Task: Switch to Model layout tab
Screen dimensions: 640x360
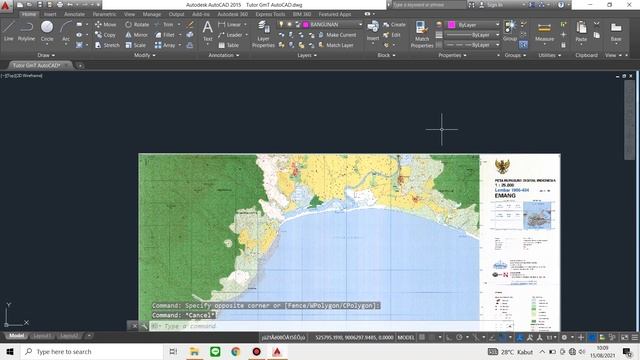Action: point(16,336)
